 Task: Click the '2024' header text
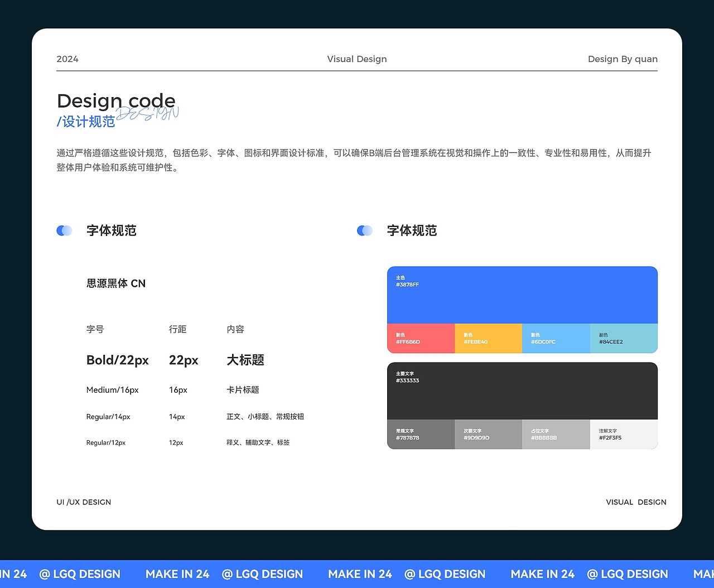click(67, 59)
